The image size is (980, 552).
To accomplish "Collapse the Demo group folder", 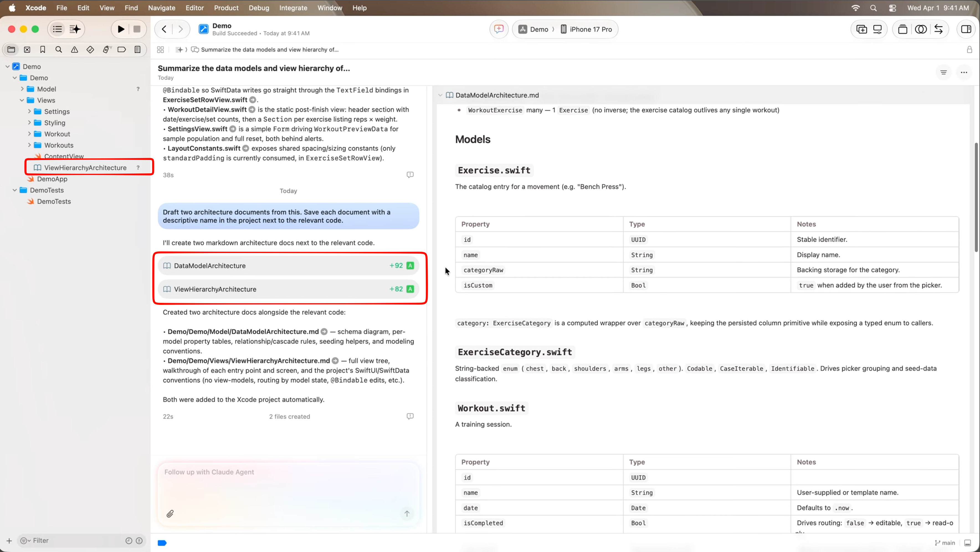I will (x=15, y=78).
